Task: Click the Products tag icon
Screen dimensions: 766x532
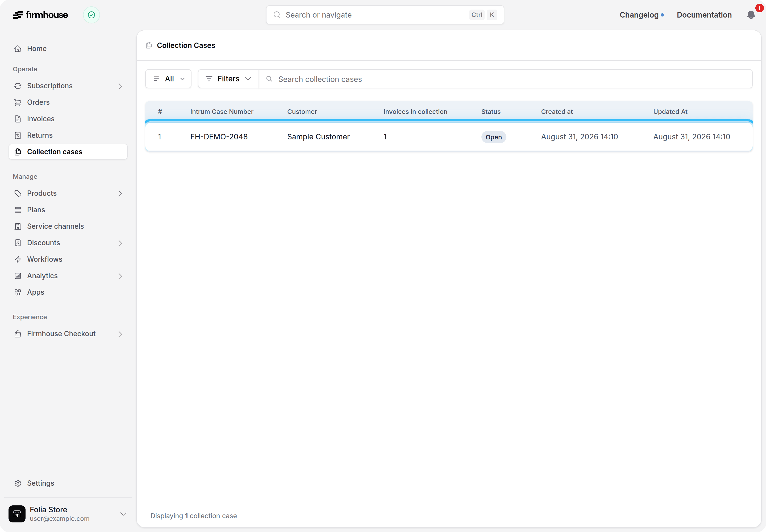Action: (x=18, y=193)
